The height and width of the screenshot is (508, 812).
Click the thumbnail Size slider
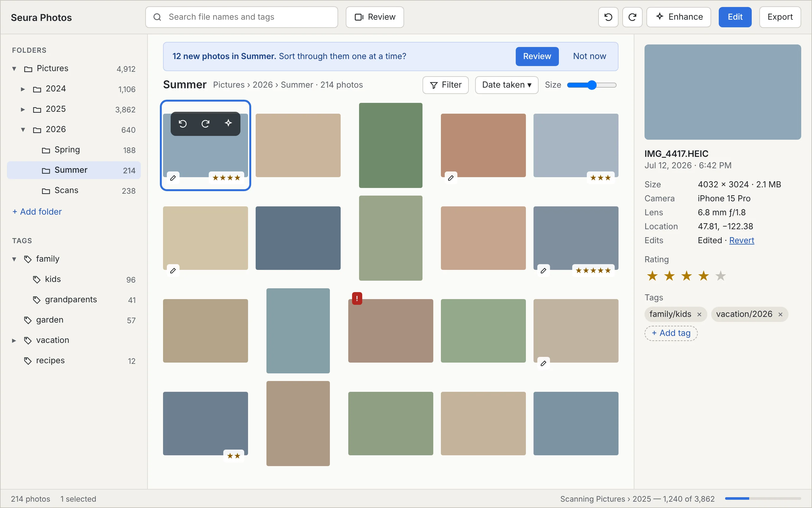click(x=592, y=85)
